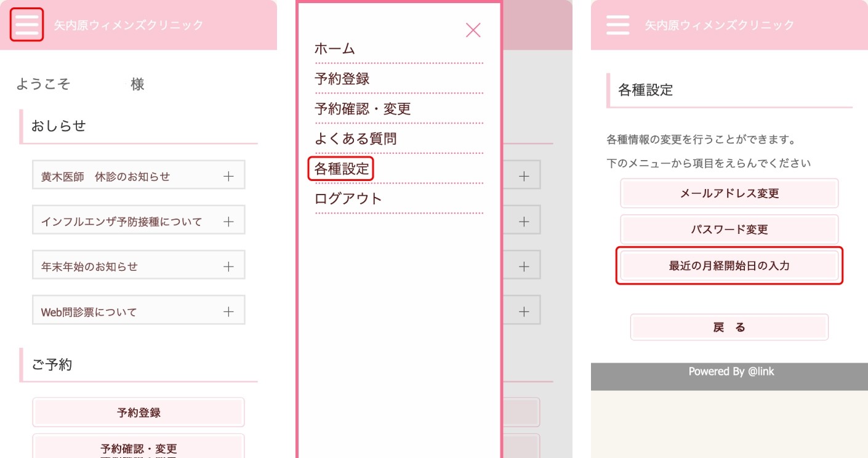Screen dimensions: 868x458
Task: Click the hamburger icon on the 各種設定 page
Action: (x=617, y=25)
